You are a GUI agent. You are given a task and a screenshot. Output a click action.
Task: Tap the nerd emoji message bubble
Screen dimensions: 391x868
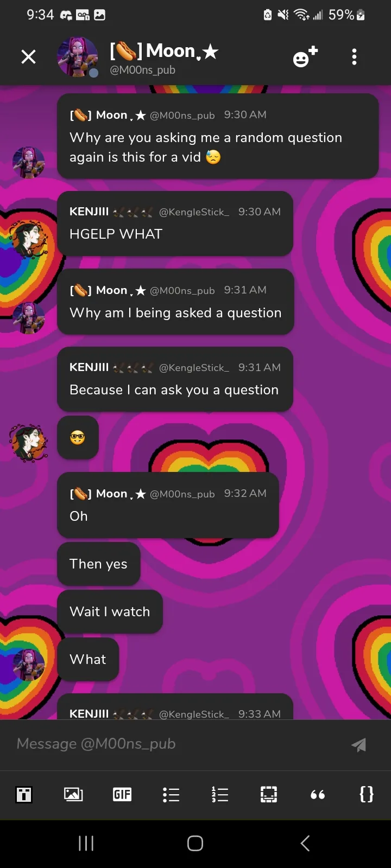tap(78, 437)
